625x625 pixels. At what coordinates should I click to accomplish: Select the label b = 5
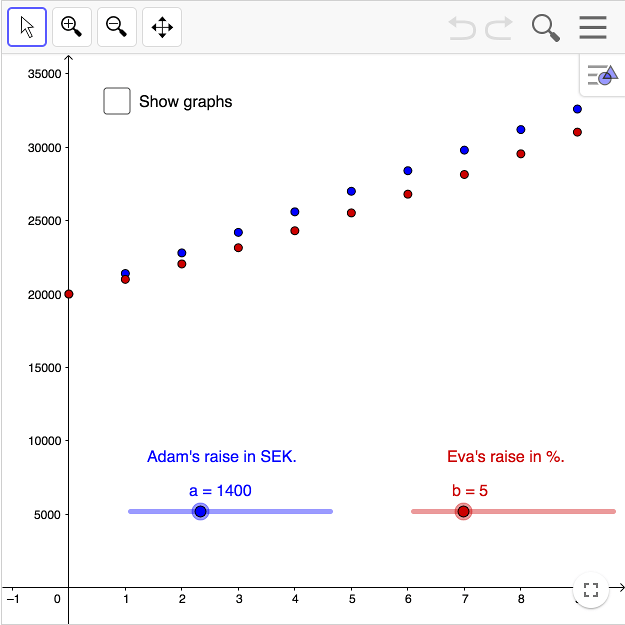(x=470, y=491)
